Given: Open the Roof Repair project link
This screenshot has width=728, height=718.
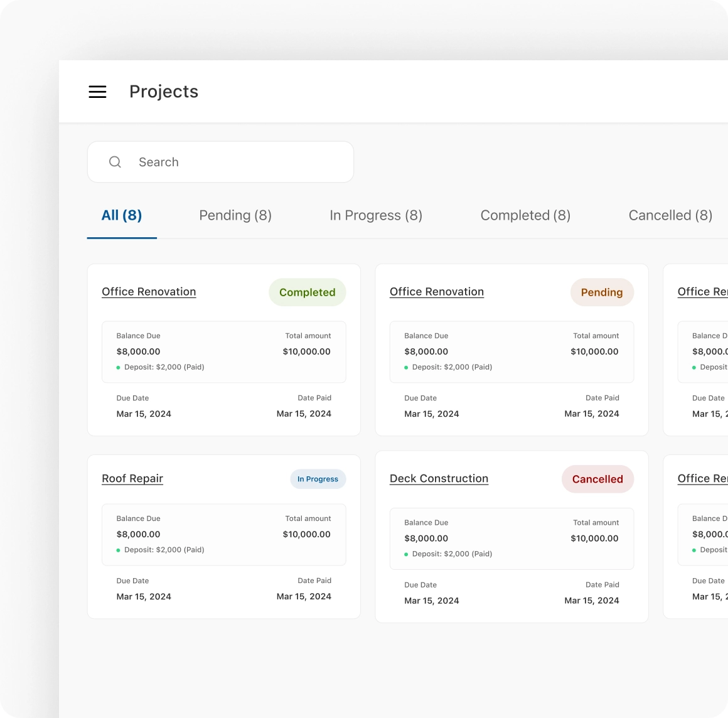Looking at the screenshot, I should pyautogui.click(x=132, y=478).
